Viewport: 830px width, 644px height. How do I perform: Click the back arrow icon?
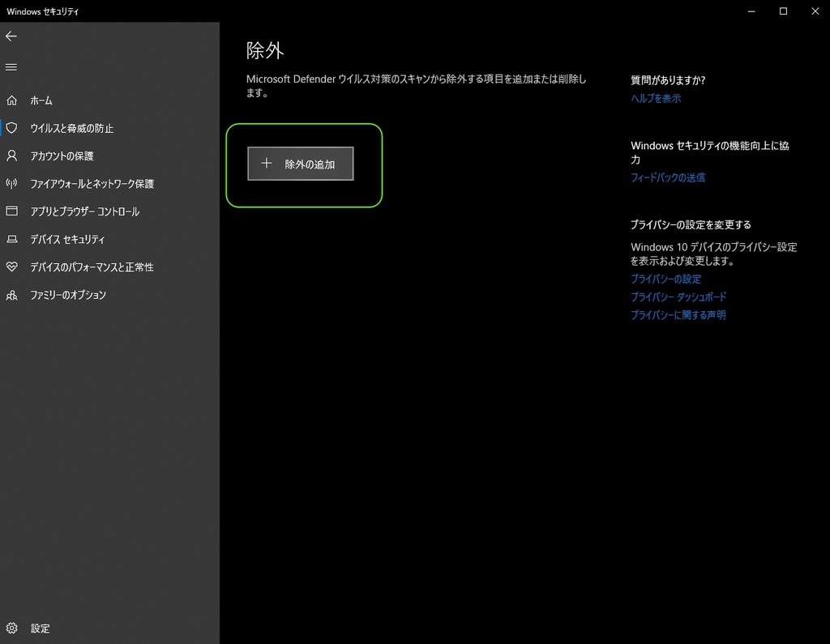pyautogui.click(x=11, y=36)
